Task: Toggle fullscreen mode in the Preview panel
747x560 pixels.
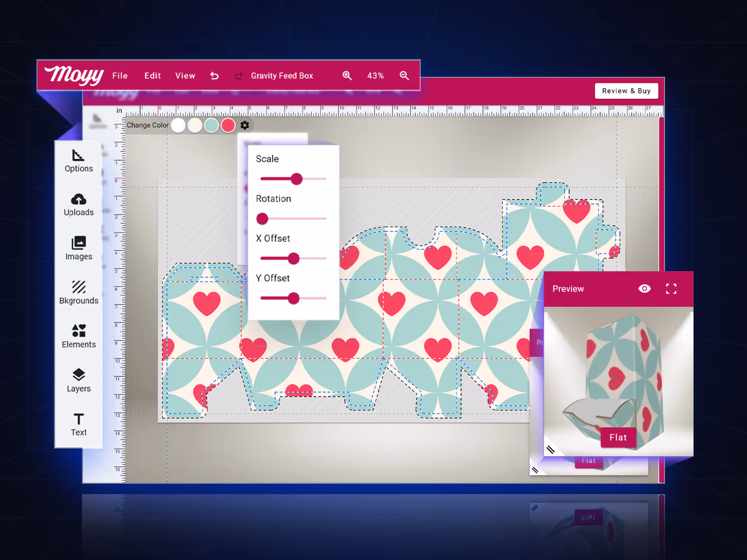Action: (x=671, y=288)
